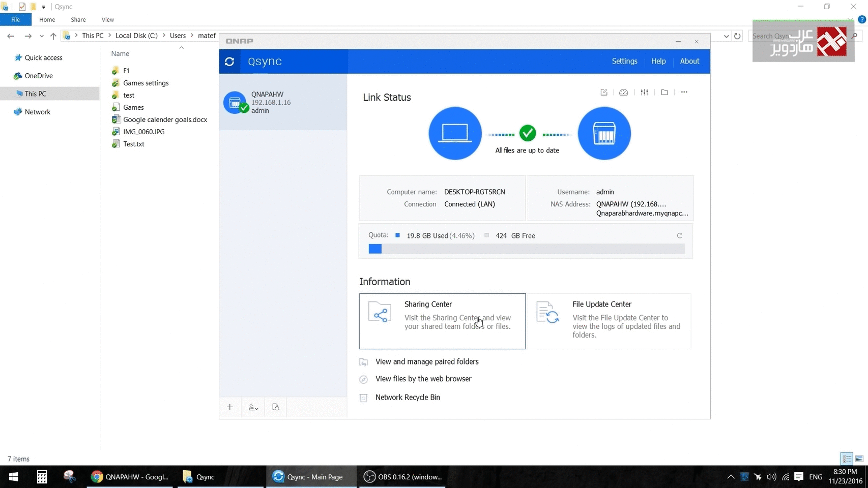Click the ENG language indicator
The height and width of the screenshot is (488, 868).
[816, 477]
